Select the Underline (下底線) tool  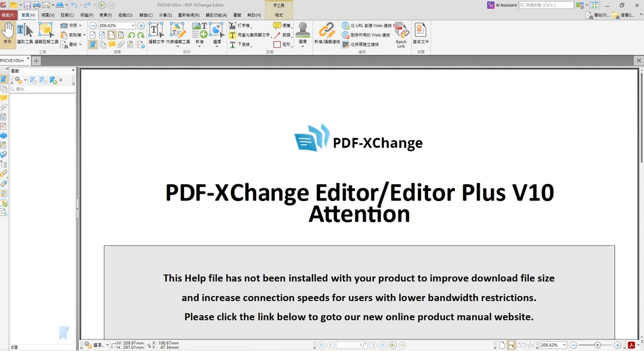[241, 44]
